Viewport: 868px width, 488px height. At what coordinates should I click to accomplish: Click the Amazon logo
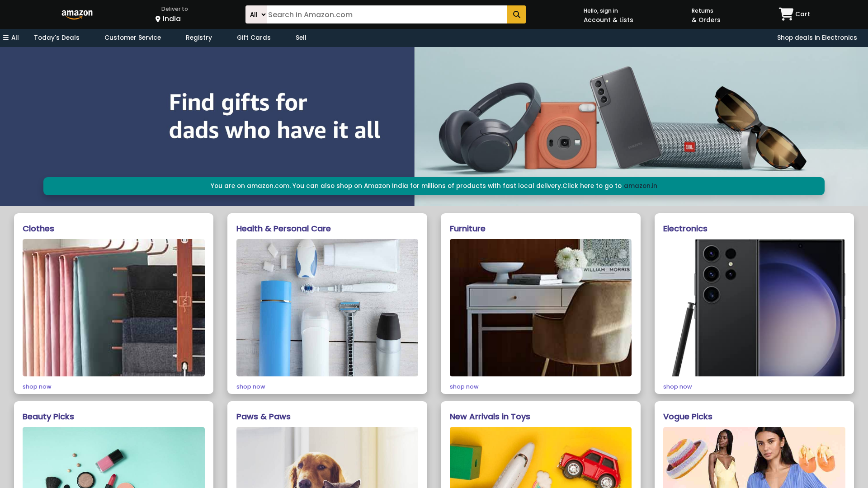[77, 14]
